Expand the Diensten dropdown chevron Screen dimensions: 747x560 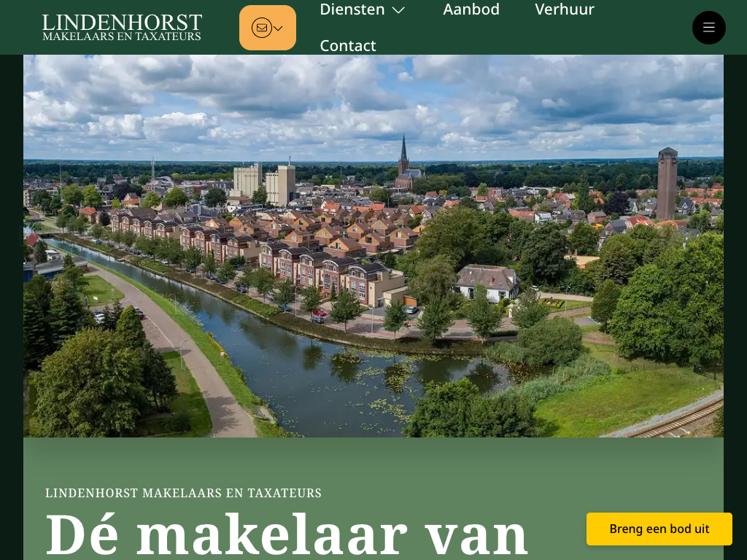[398, 10]
